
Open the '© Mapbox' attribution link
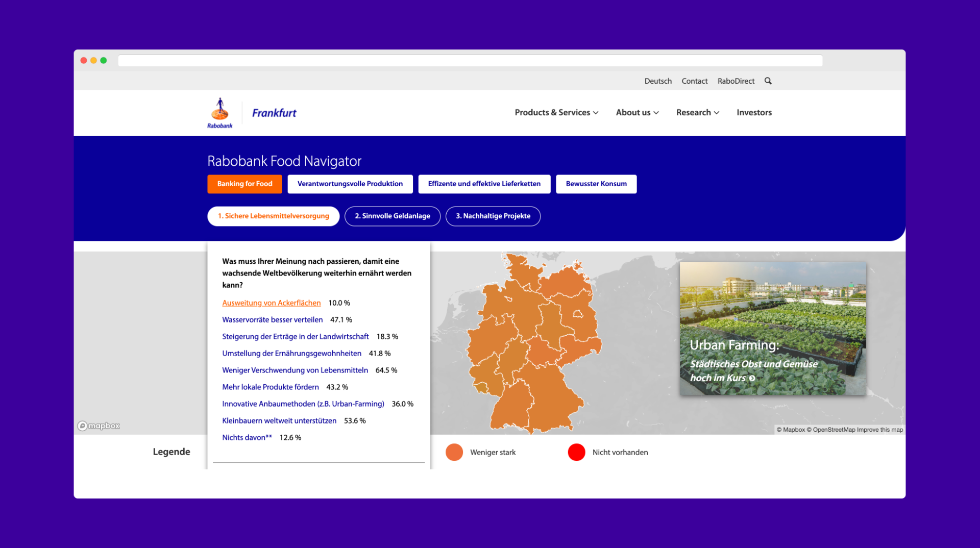coord(791,430)
